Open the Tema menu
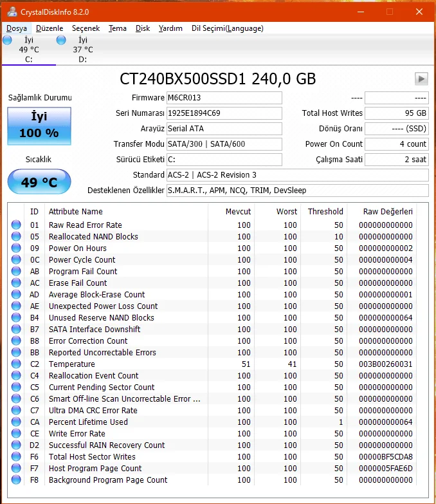 point(118,28)
